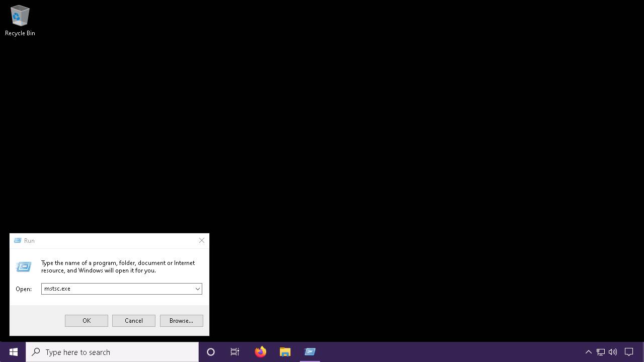Click the magnifier icon in search box
This screenshot has height=362, width=644.
click(x=36, y=352)
